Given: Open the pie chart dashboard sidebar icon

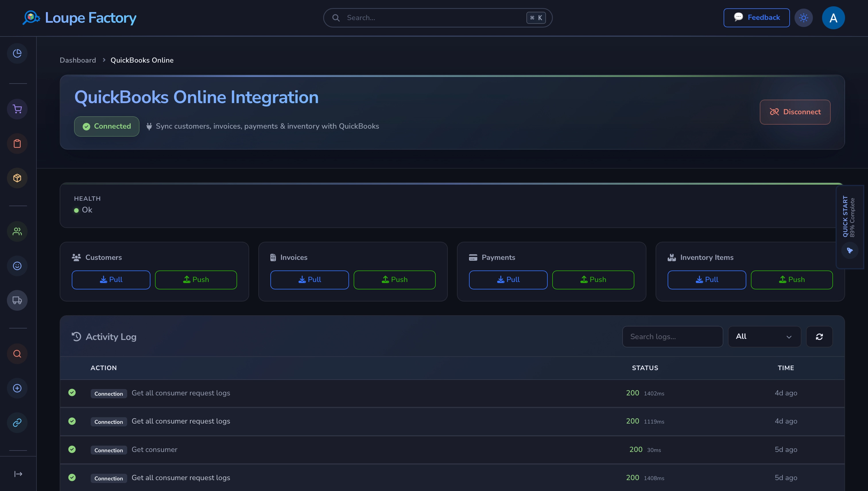Looking at the screenshot, I should [17, 53].
